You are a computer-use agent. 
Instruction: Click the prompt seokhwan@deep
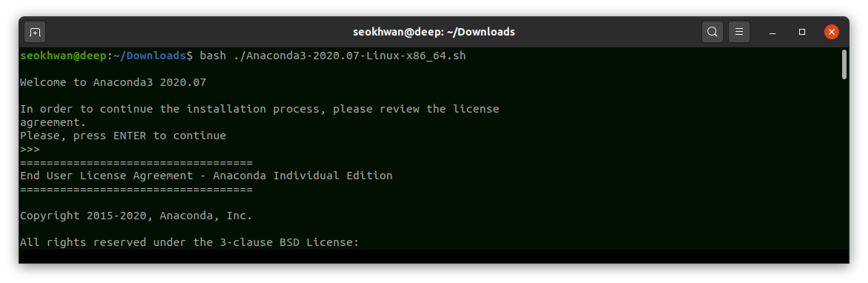(x=64, y=56)
